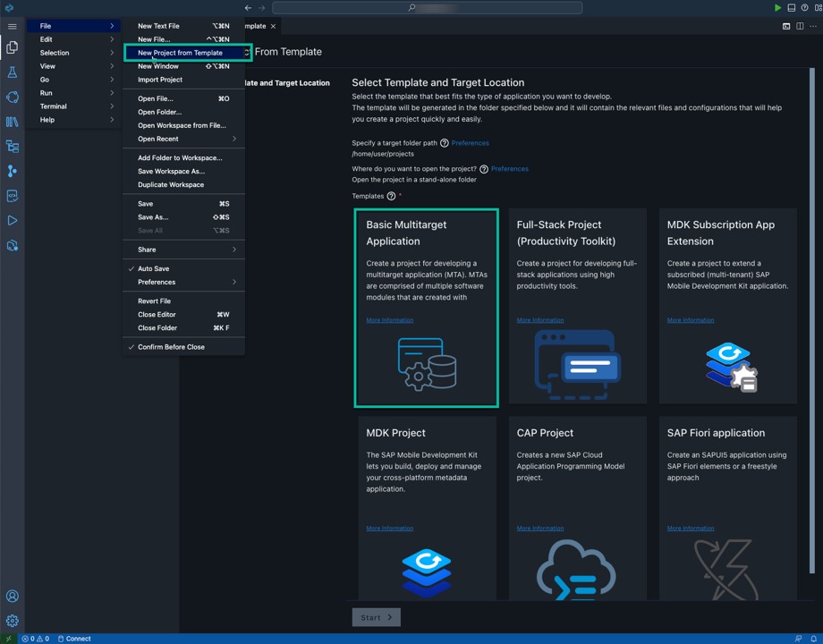Open Help via the question mark icon
The width and height of the screenshot is (823, 644).
805,7
